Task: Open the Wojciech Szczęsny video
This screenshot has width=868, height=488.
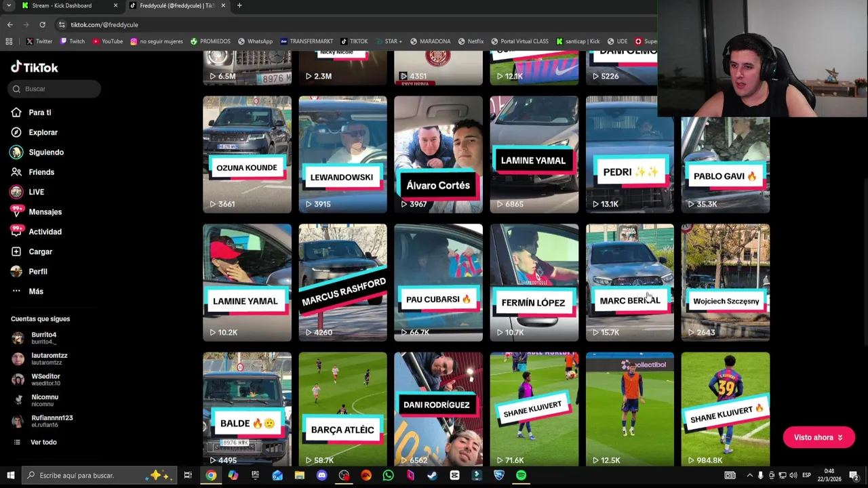Action: pos(725,283)
